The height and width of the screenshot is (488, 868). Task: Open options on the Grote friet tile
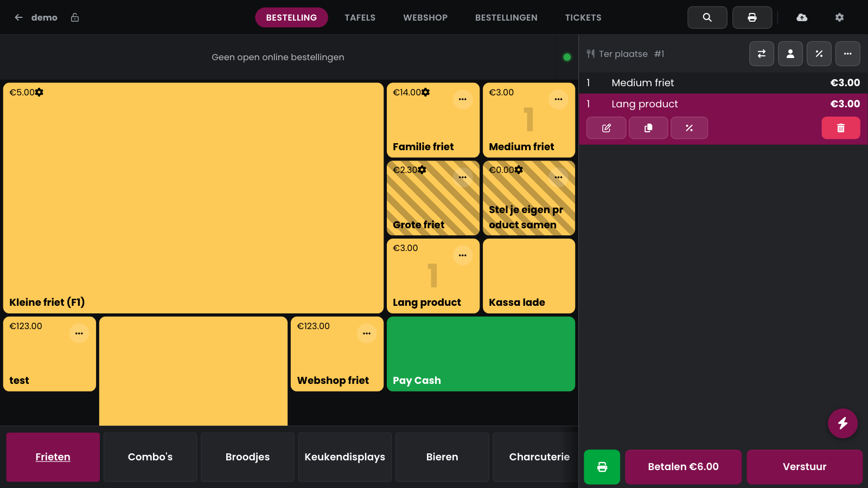click(463, 177)
